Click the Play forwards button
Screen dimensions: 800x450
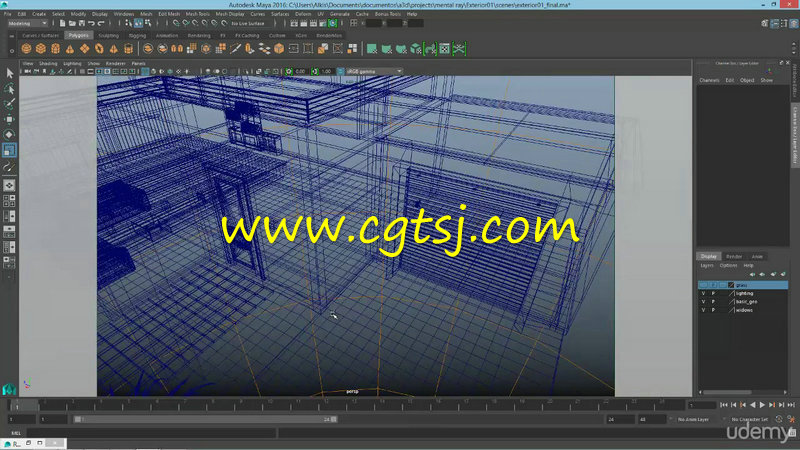tap(762, 405)
